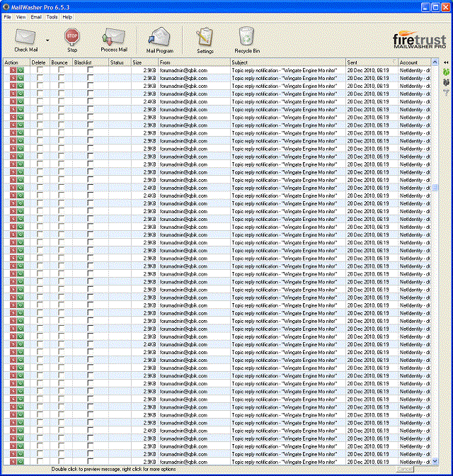Sort by the Bounce column header
This screenshot has width=453, height=476.
coord(61,62)
